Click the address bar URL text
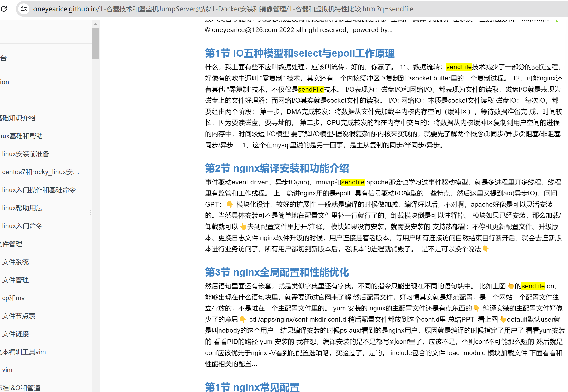568x392 pixels. (223, 9)
